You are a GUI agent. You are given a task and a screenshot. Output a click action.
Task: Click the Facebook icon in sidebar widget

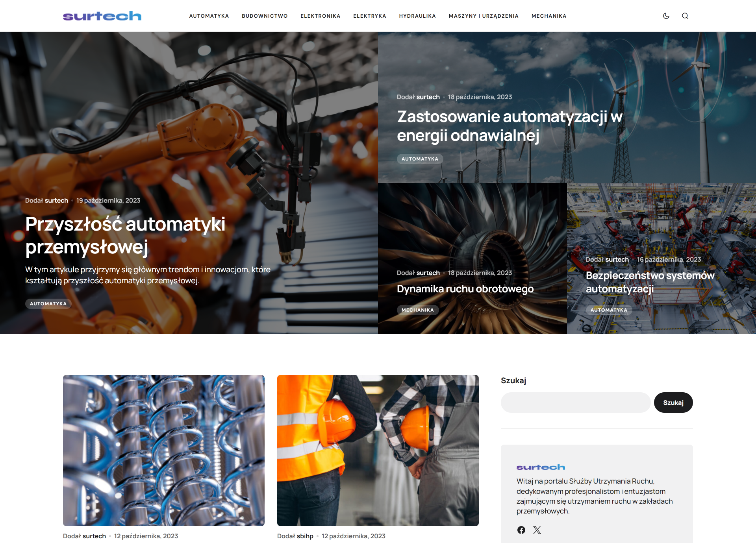pos(521,530)
